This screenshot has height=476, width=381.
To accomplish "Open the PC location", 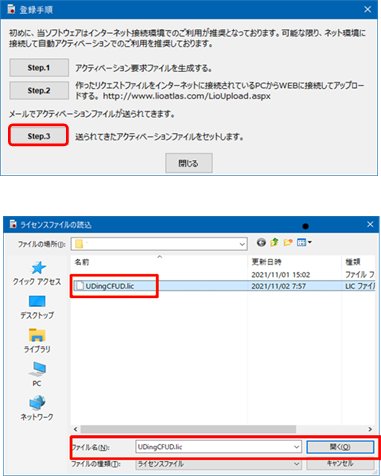I will (x=37, y=375).
